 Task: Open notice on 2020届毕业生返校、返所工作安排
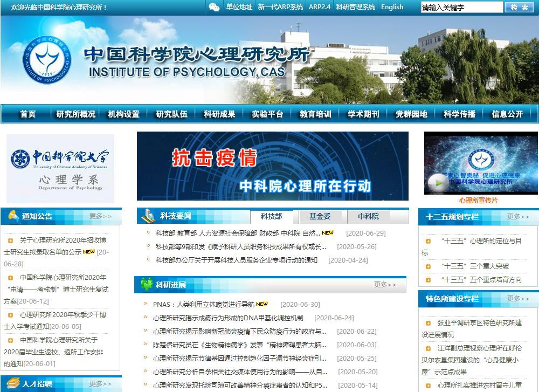(x=54, y=352)
